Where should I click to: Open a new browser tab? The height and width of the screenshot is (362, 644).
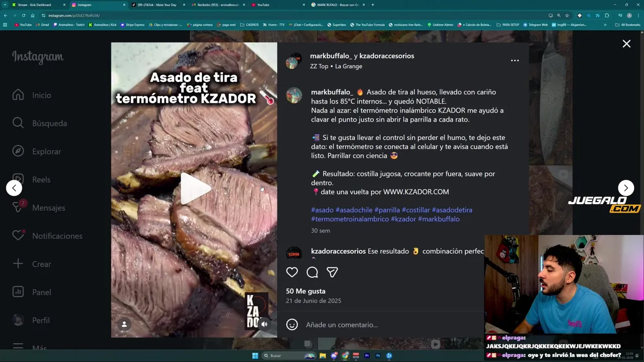[372, 5]
